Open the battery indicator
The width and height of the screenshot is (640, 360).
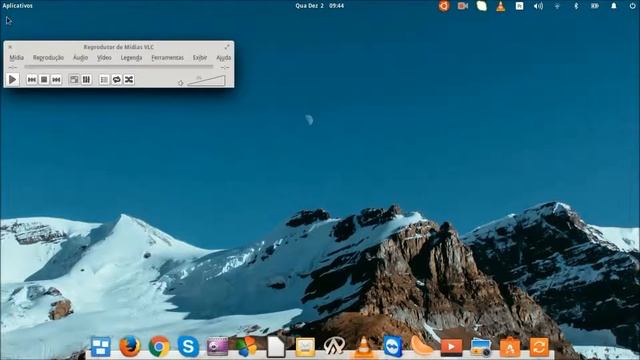click(595, 6)
